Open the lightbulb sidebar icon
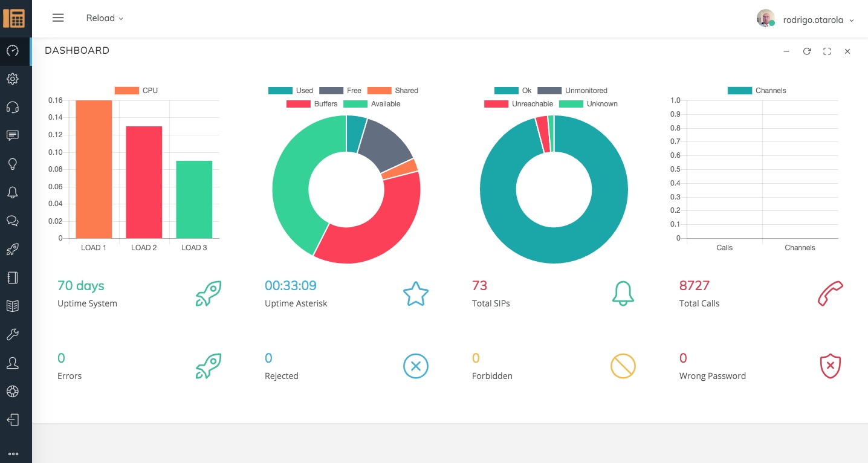868x463 pixels. pos(13,164)
